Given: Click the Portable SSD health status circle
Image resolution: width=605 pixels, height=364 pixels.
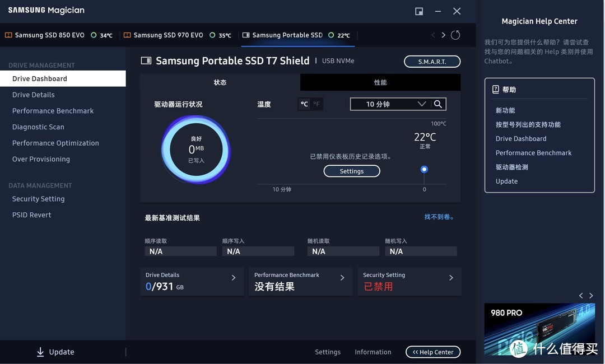Looking at the screenshot, I should (x=331, y=35).
